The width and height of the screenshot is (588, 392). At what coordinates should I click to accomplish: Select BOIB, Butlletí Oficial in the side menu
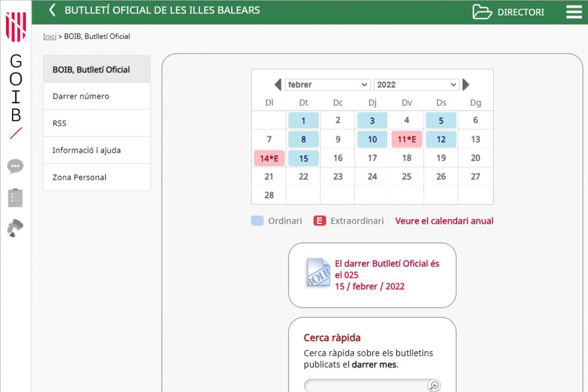pyautogui.click(x=97, y=69)
